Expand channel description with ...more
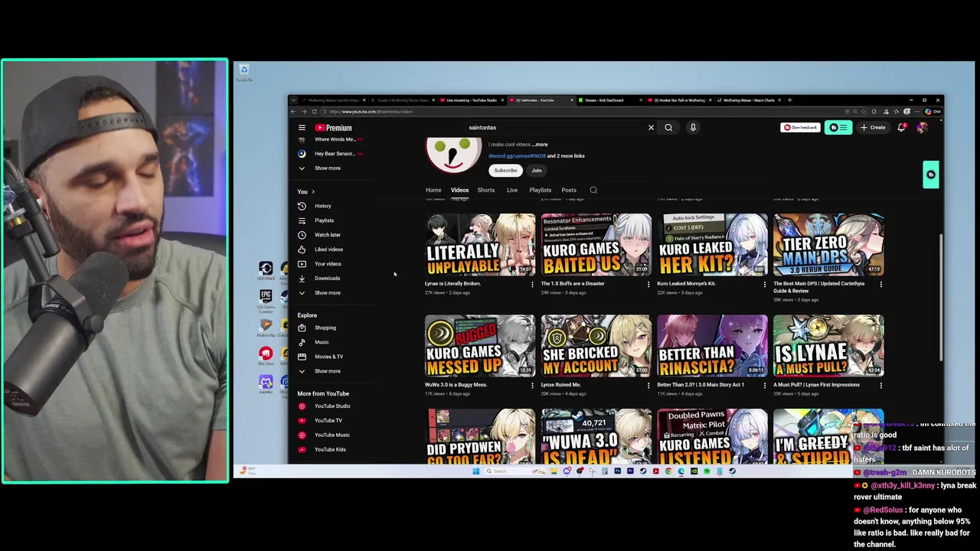The height and width of the screenshot is (551, 980). pyautogui.click(x=541, y=145)
